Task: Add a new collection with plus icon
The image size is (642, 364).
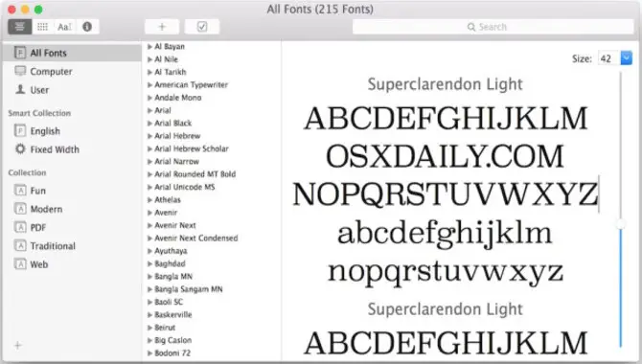Action: tap(17, 346)
